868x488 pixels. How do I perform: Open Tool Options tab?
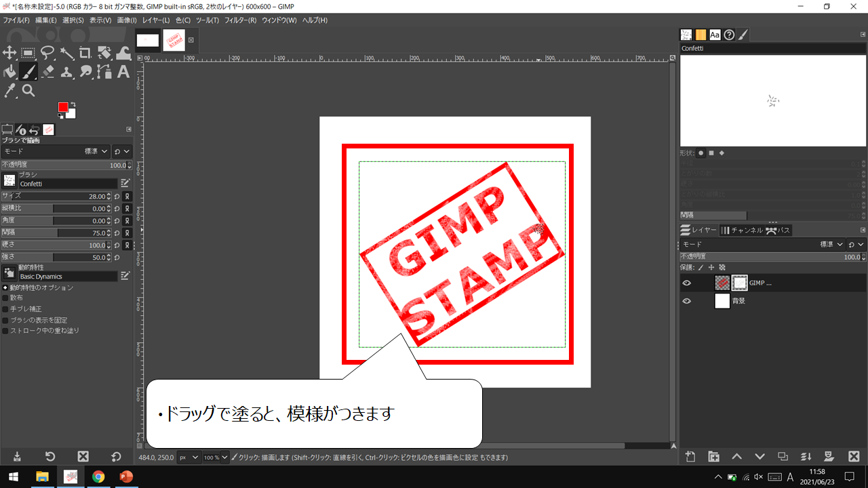pos(7,129)
